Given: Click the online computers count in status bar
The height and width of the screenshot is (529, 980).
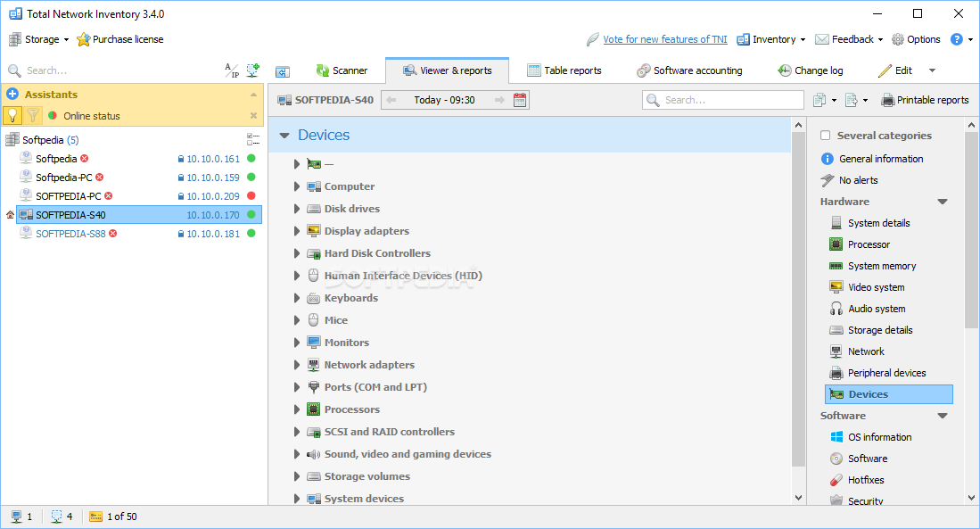Looking at the screenshot, I should (x=22, y=517).
